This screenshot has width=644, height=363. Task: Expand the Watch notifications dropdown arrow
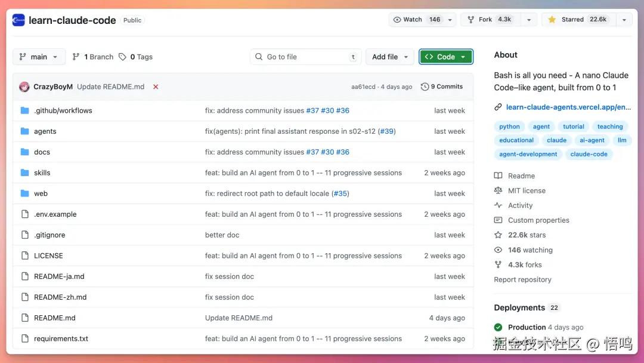450,20
